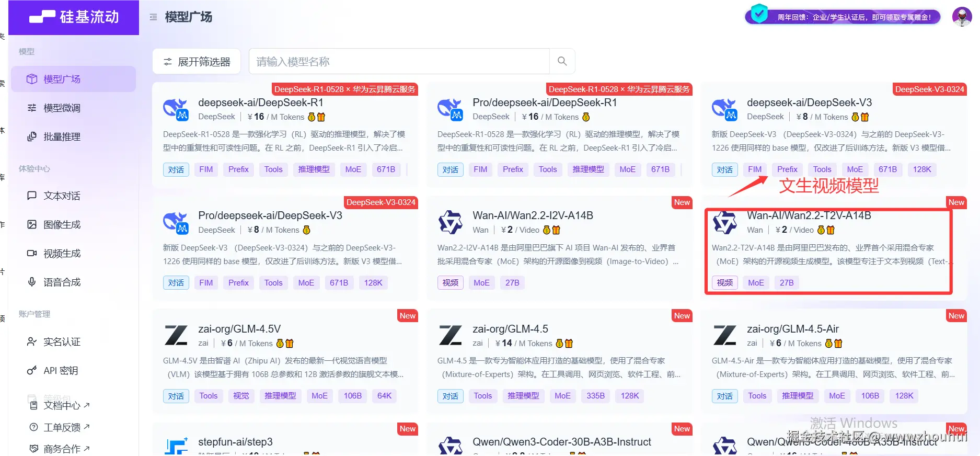Screen dimensions: 980x456
Task: Select 27B tag on Wan2.2-T2V-A14B card
Action: coord(787,283)
